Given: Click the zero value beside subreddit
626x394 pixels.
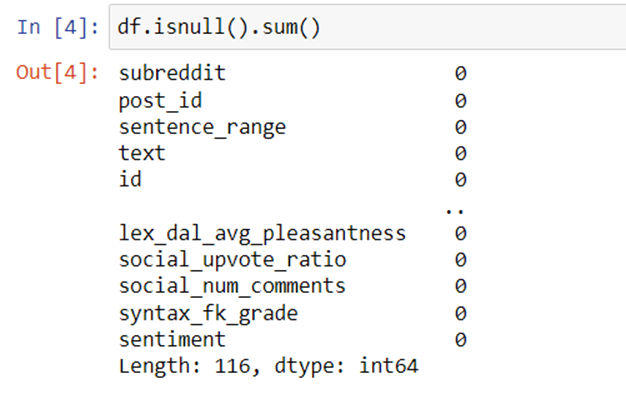Looking at the screenshot, I should pos(461,73).
